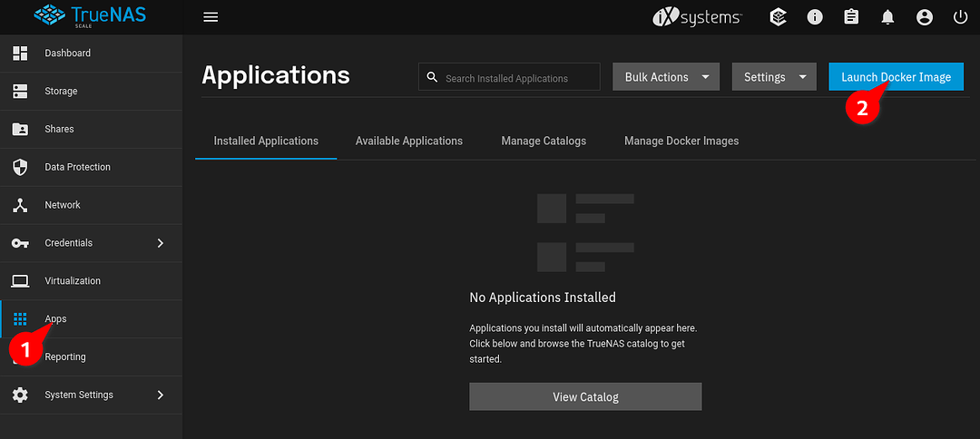The height and width of the screenshot is (439, 980).
Task: Open Dashboard from the sidebar
Action: click(x=68, y=54)
